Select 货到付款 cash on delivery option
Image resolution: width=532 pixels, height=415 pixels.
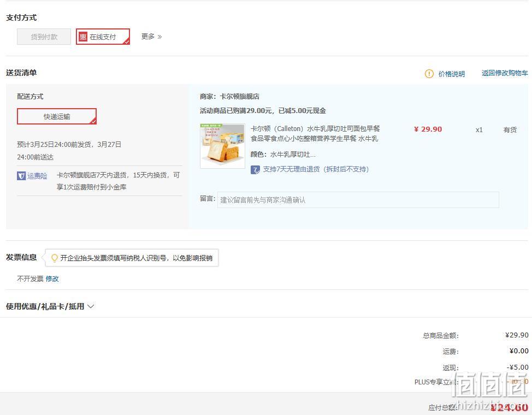click(x=44, y=37)
